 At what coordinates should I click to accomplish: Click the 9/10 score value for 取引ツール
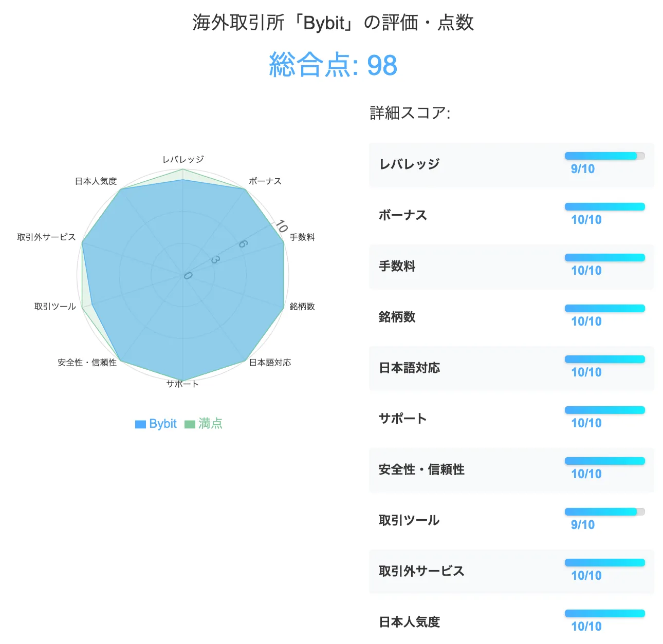pos(583,525)
